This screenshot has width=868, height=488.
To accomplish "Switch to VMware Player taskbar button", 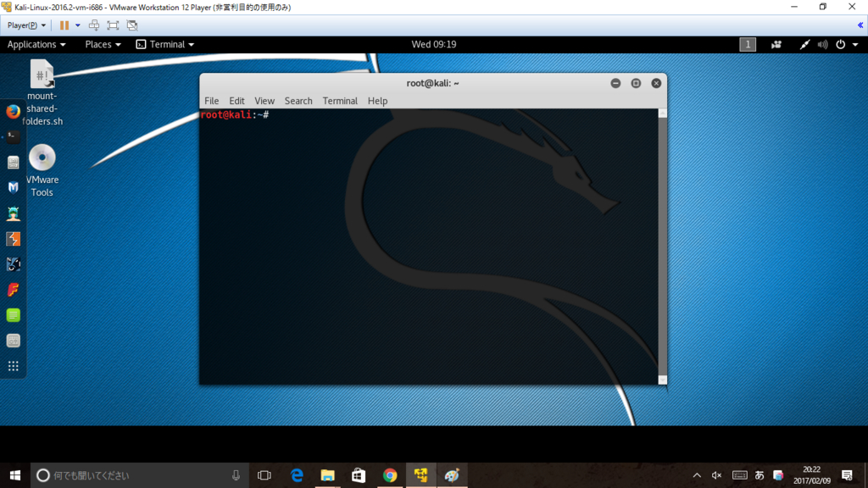I will pos(420,475).
